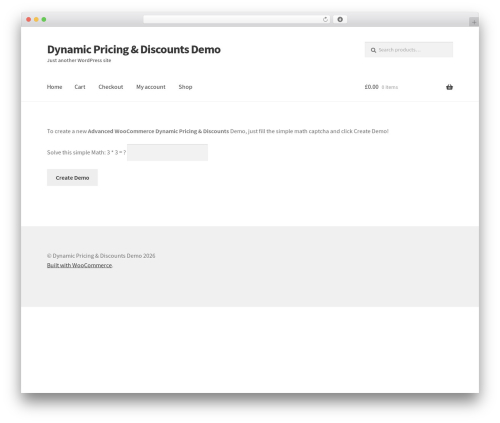This screenshot has width=500, height=423.
Task: Click the round icon beside the address bar
Action: 340,19
